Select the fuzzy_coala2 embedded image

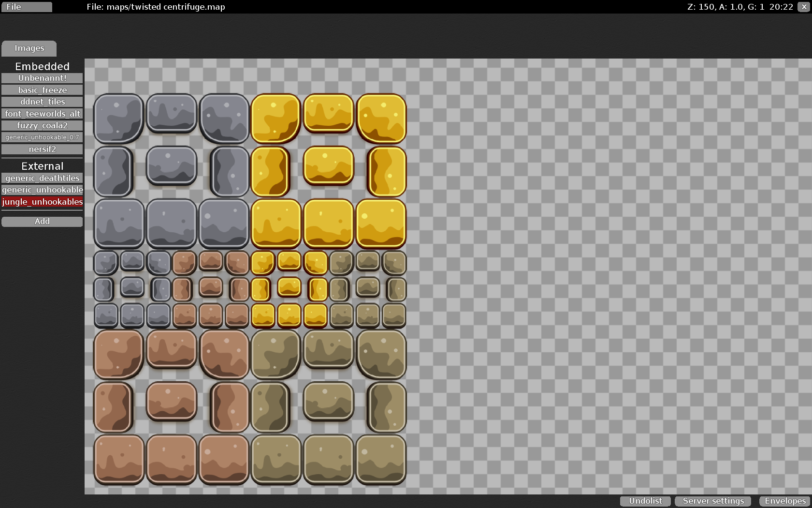point(42,125)
